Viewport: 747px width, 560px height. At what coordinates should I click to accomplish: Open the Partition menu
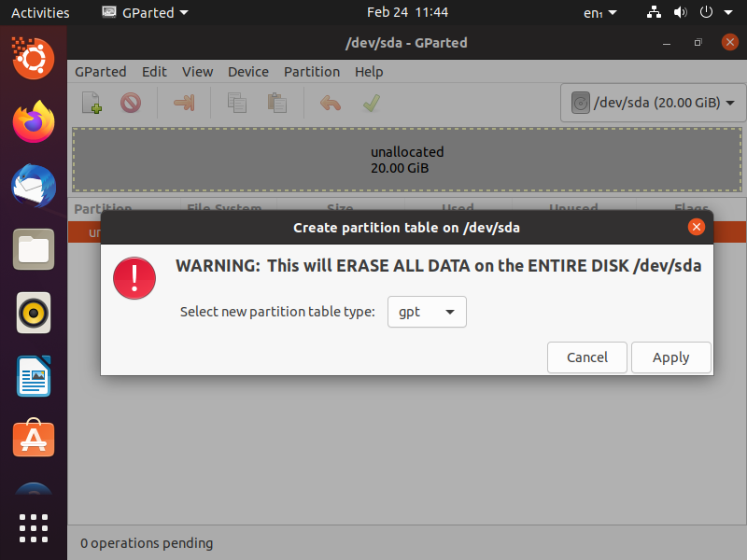(312, 72)
